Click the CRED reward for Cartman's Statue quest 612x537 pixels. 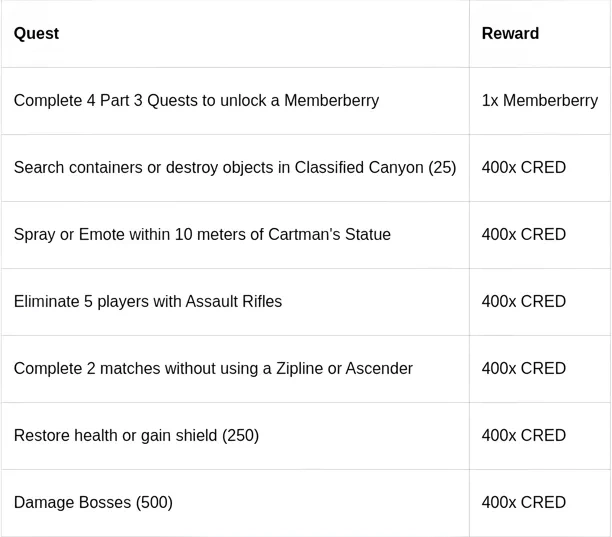(523, 235)
